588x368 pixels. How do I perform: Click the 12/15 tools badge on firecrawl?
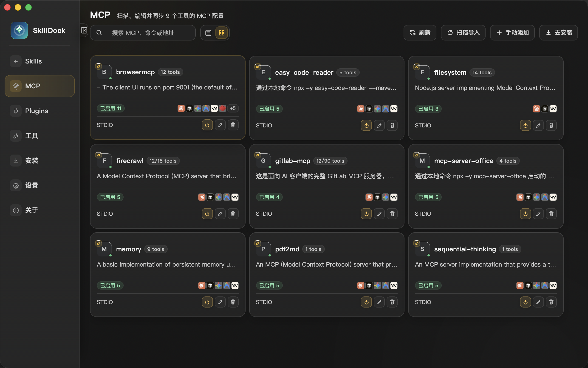click(x=163, y=161)
